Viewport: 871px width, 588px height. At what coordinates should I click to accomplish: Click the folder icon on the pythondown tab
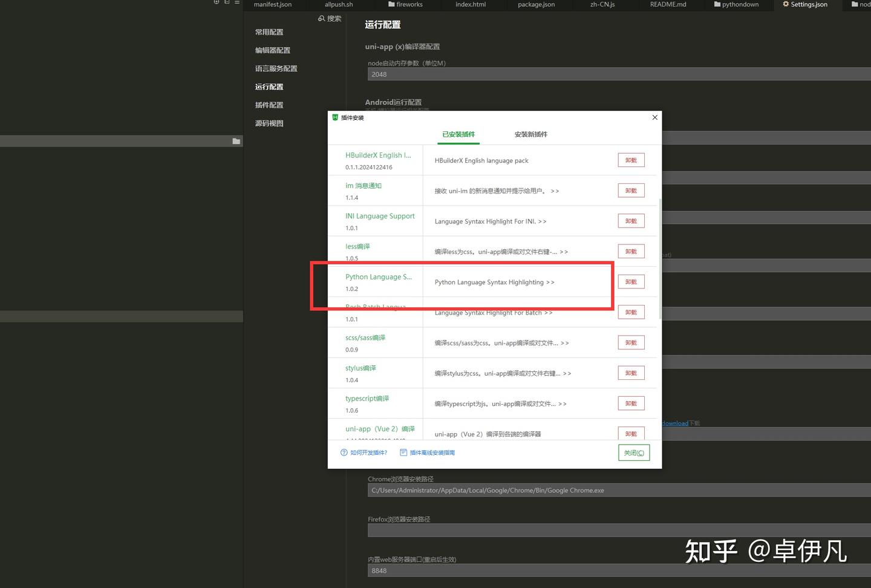[x=716, y=4]
